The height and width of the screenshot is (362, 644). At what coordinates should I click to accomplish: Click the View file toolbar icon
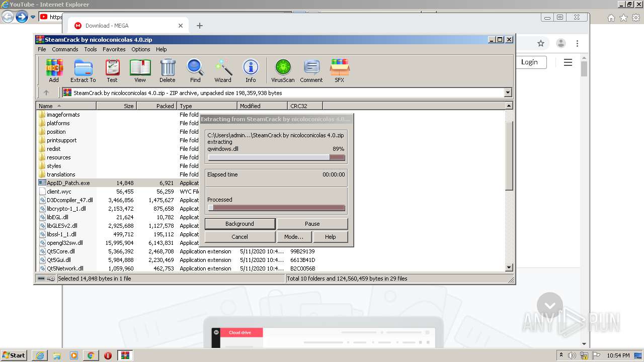pyautogui.click(x=140, y=70)
